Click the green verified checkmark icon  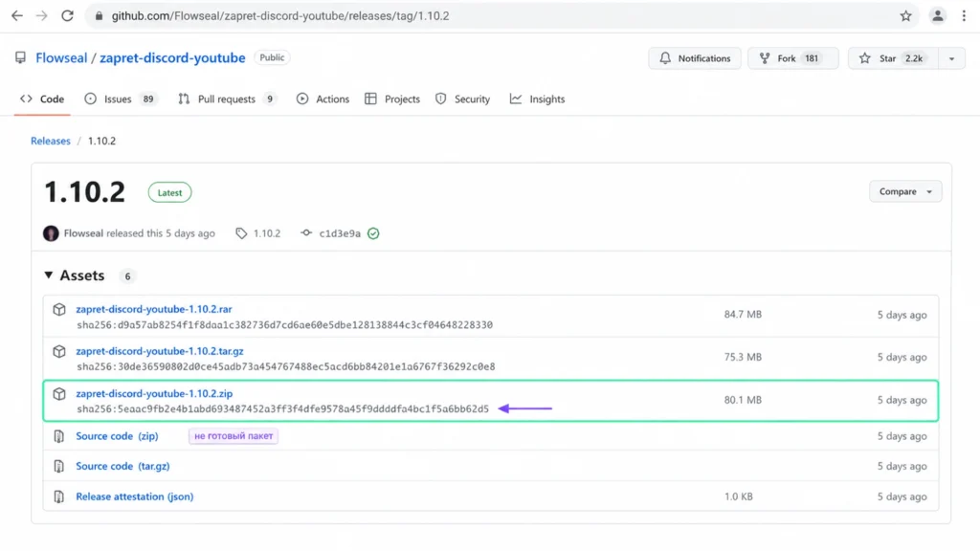tap(373, 233)
